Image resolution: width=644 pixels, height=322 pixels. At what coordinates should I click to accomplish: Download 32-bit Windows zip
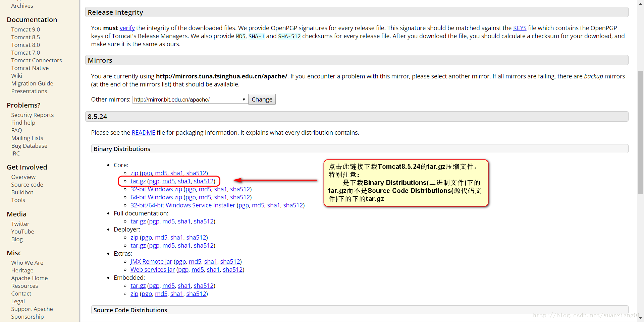(x=156, y=189)
